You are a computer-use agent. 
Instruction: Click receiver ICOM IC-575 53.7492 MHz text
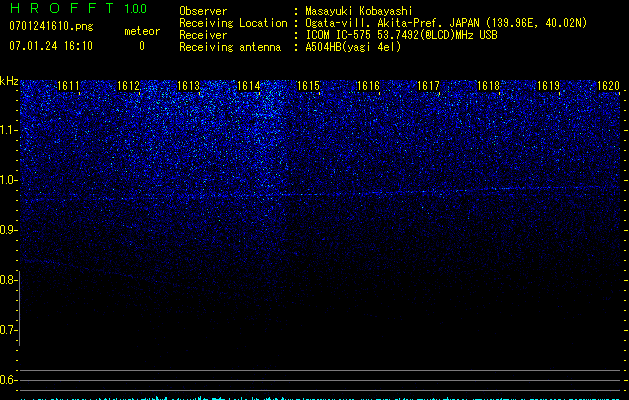401,35
